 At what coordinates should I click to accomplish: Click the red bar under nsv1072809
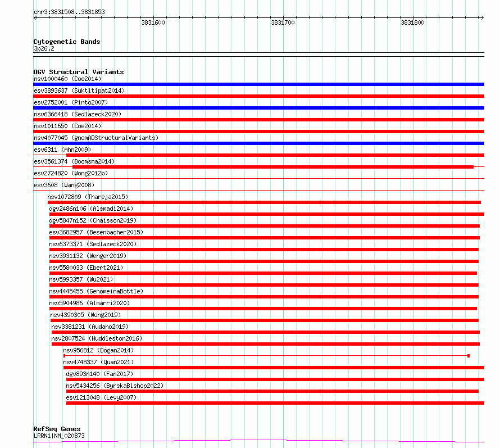click(264, 202)
